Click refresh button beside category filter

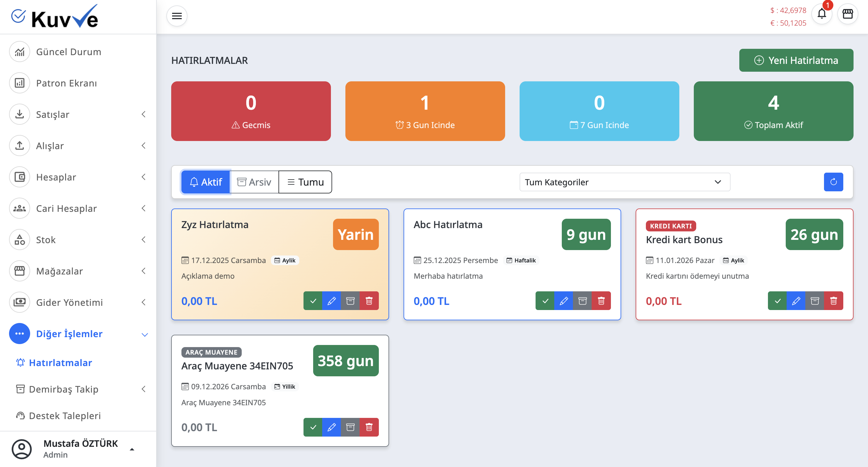833,182
